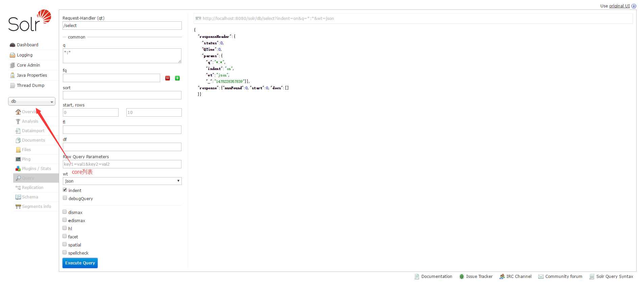Screen dimensions: 644x307
Task: Select the Plugins / Stats core menu item
Action: [36, 169]
